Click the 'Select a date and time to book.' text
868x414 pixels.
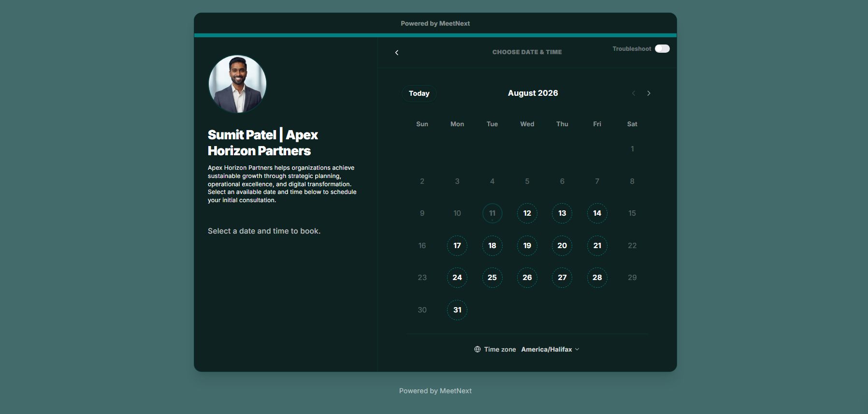264,231
